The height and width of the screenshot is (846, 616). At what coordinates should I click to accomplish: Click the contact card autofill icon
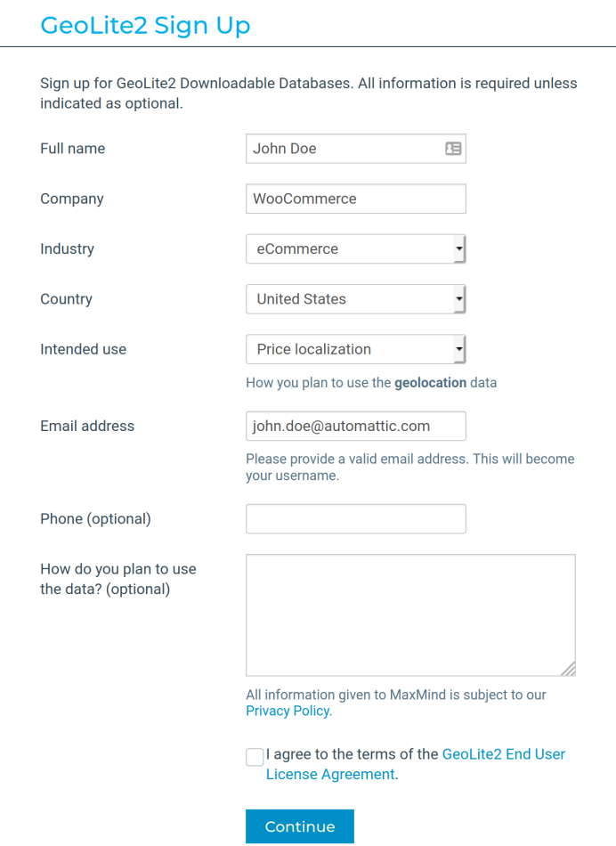pyautogui.click(x=453, y=148)
